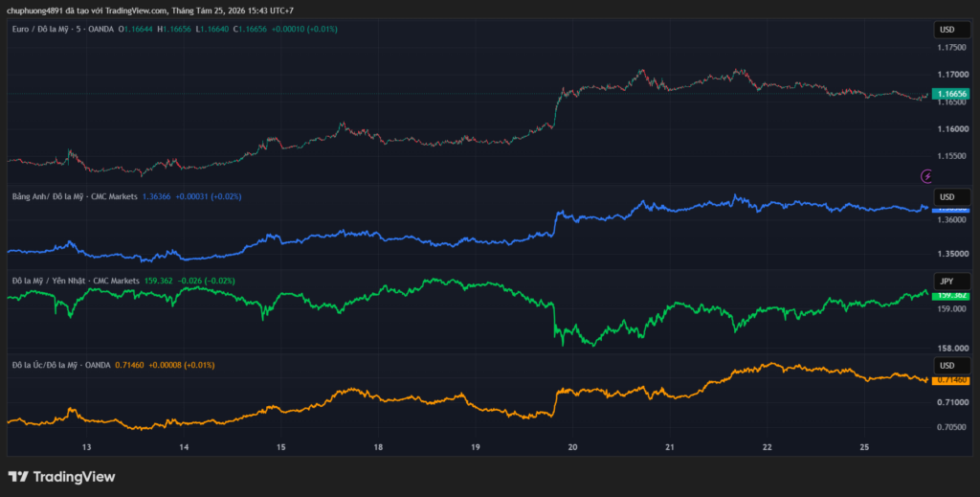This screenshot has height=497, width=980.
Task: Click date label 18 on time axis
Action: click(378, 447)
